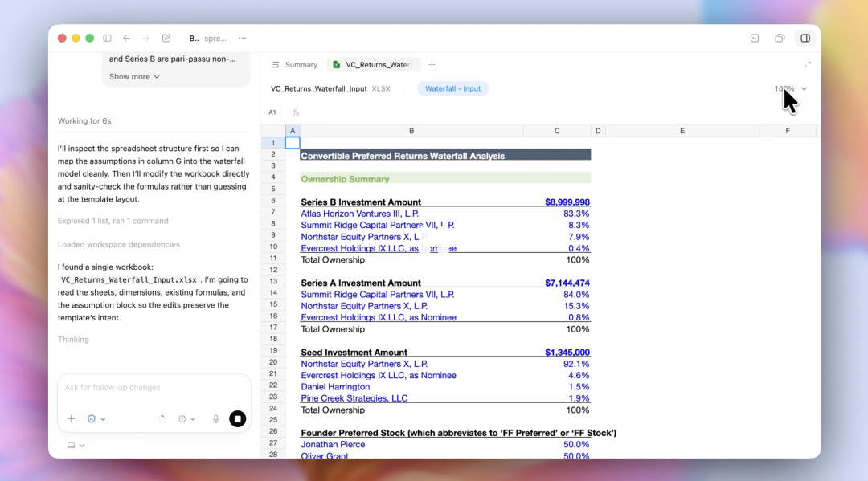This screenshot has width=868, height=481.
Task: Click the stacked folders icon in title bar
Action: click(x=780, y=38)
